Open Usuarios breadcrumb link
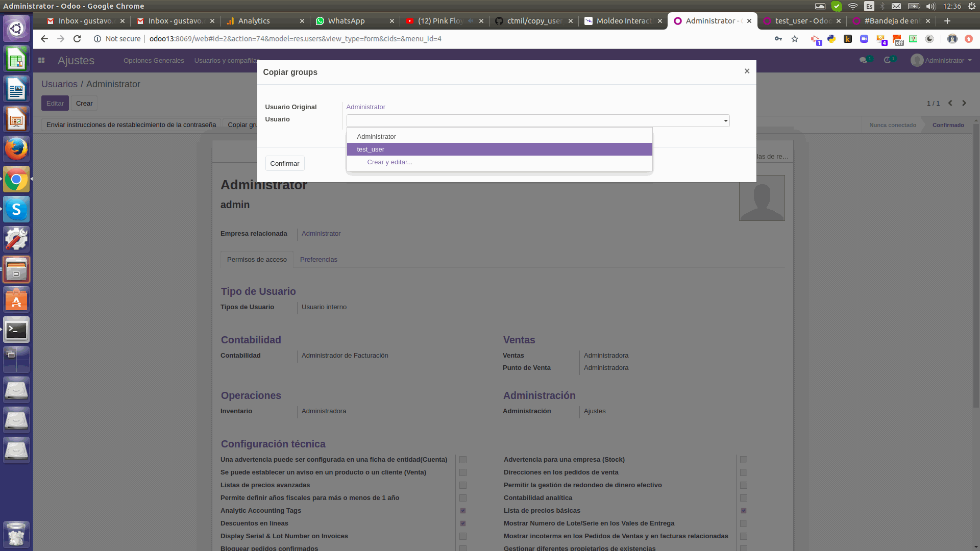Screen dimensions: 980x551 59,84
